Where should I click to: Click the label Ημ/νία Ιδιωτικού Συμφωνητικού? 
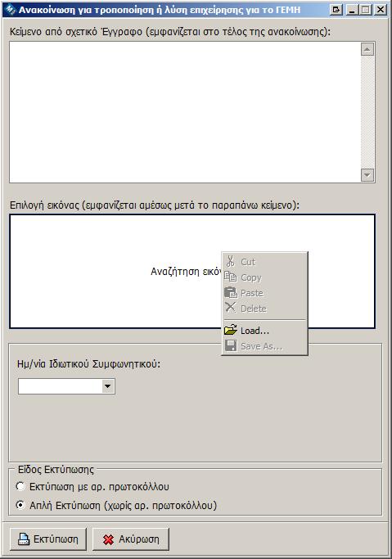coord(88,364)
